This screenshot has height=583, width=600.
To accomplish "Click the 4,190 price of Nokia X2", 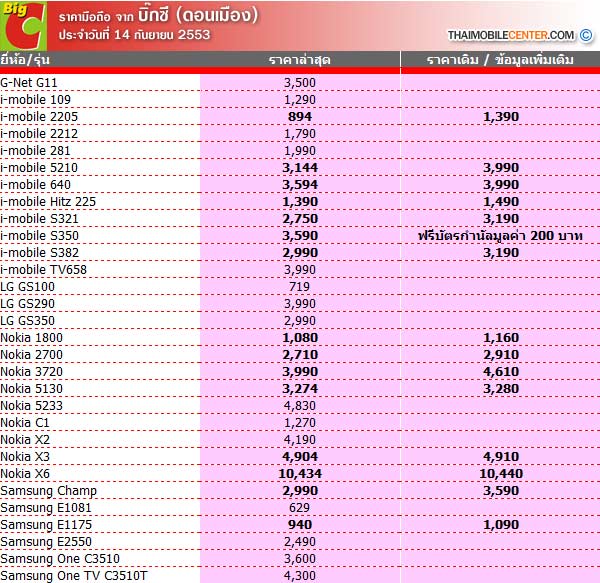I will tap(300, 440).
